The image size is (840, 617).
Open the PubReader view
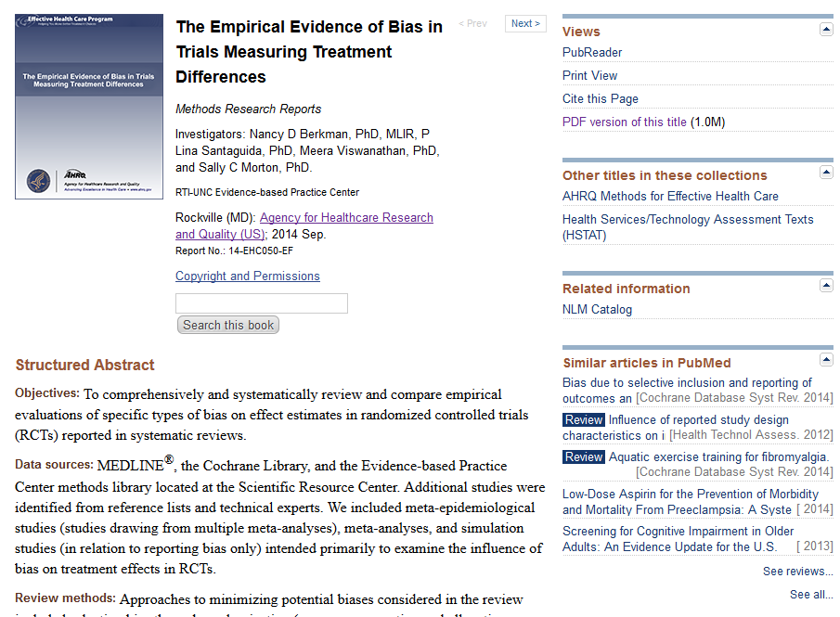pyautogui.click(x=592, y=53)
